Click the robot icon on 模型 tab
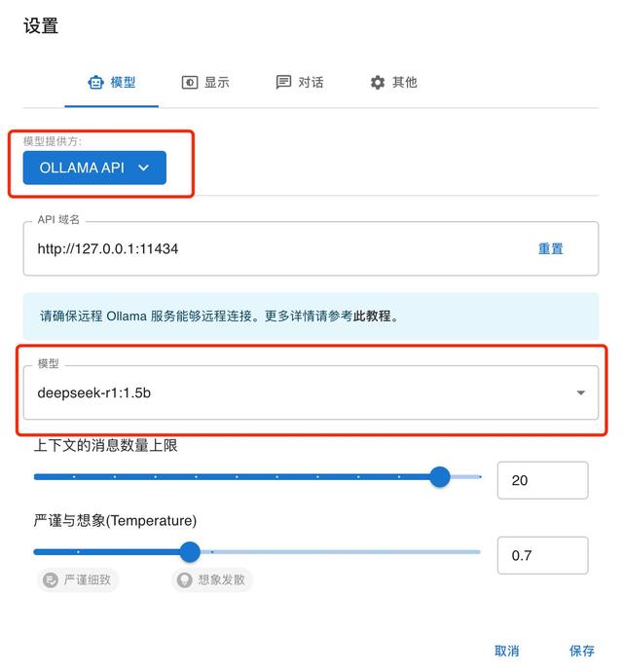The height and width of the screenshot is (672, 623). click(95, 83)
